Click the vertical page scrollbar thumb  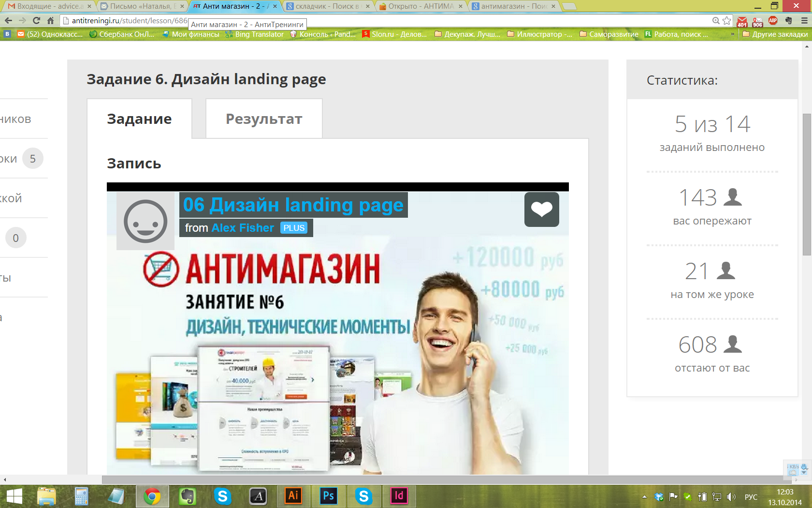coord(807,184)
